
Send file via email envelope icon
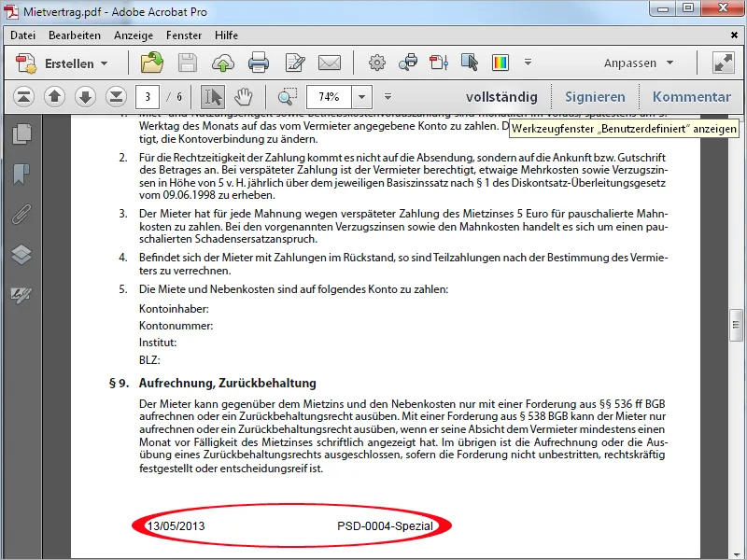pos(330,63)
